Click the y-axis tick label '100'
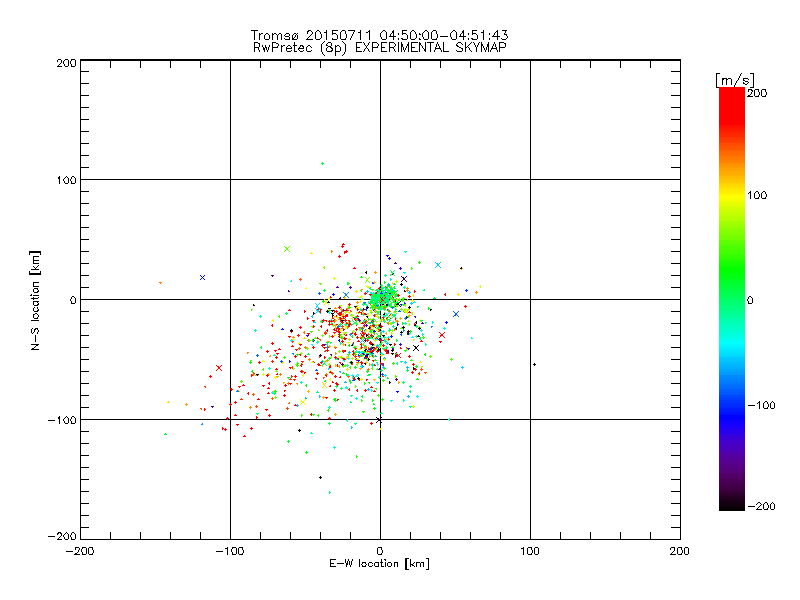 (x=66, y=180)
